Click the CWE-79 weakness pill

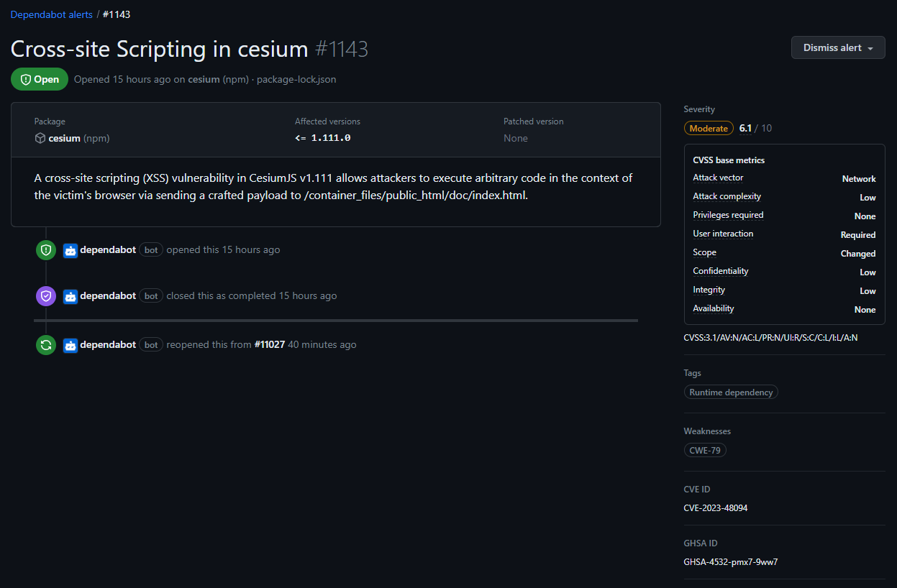click(x=705, y=450)
